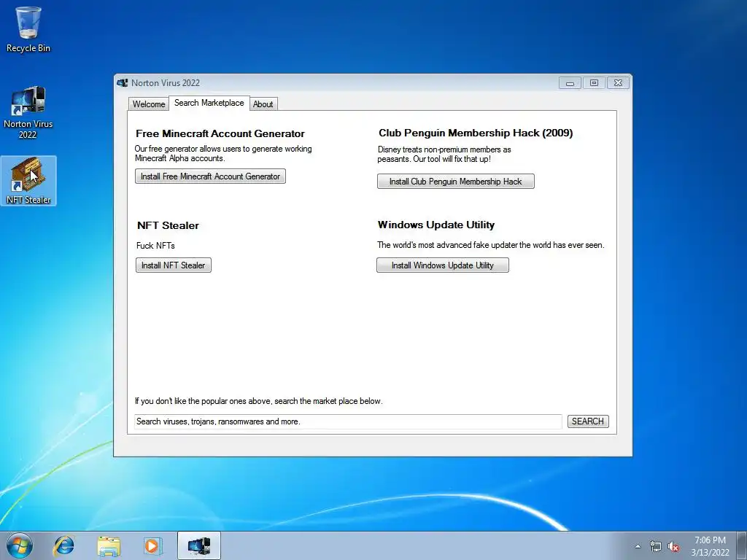Open the Windows Start menu
This screenshot has width=747, height=560.
point(20,545)
